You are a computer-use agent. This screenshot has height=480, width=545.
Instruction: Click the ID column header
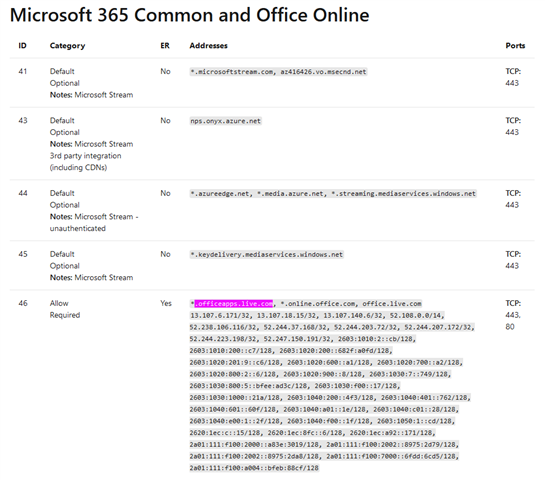[x=23, y=46]
